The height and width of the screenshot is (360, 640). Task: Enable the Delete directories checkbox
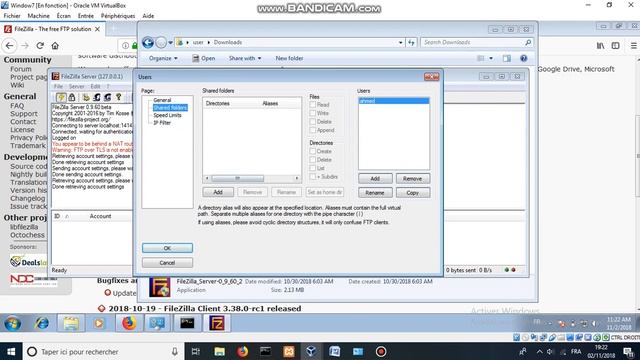313,160
